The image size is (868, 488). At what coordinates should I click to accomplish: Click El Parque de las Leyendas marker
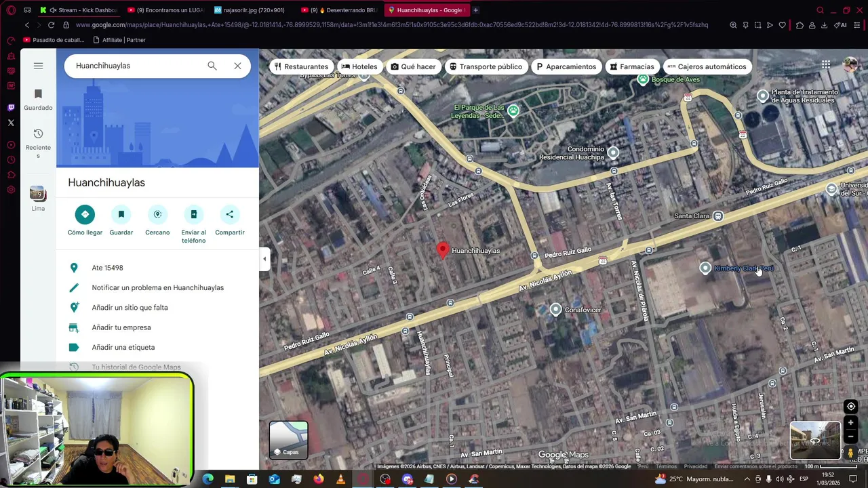tap(513, 110)
